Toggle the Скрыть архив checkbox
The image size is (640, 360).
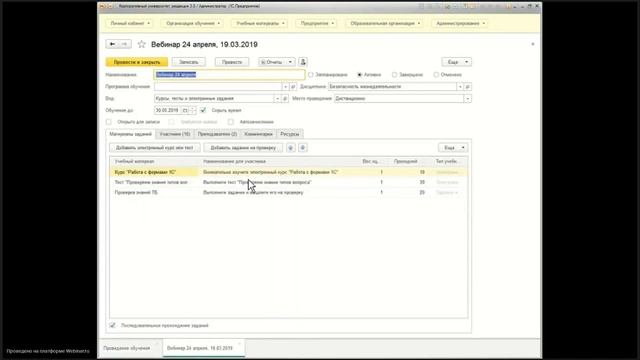(x=203, y=110)
